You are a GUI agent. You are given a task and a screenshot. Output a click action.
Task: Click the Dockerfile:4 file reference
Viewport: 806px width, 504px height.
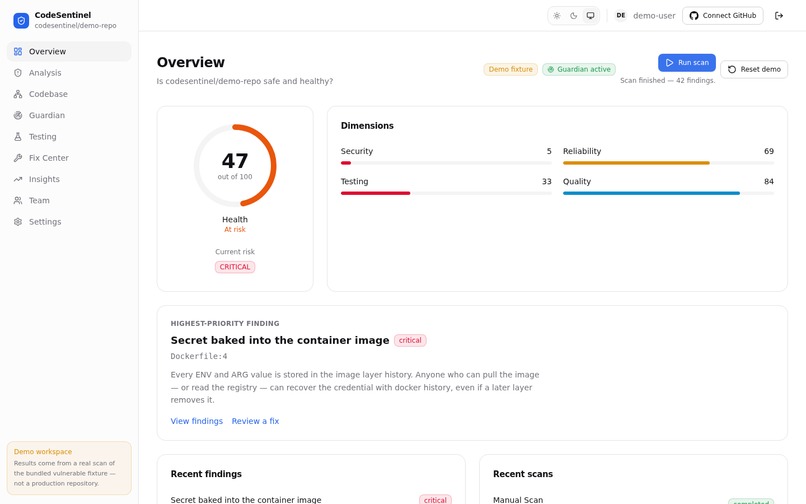pyautogui.click(x=199, y=356)
